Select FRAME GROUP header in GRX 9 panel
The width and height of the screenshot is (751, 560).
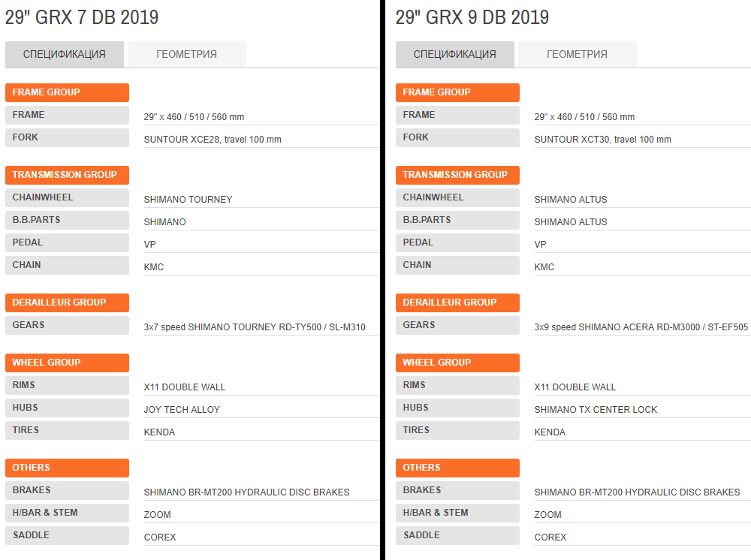457,92
